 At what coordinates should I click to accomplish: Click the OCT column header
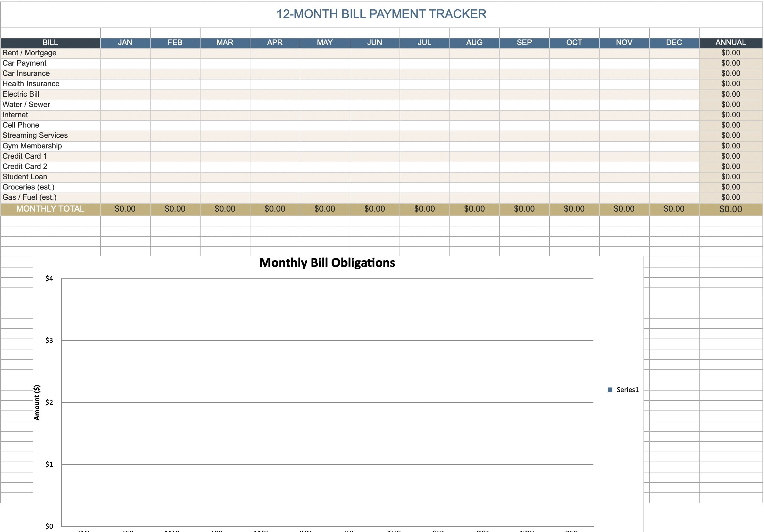[x=574, y=43]
